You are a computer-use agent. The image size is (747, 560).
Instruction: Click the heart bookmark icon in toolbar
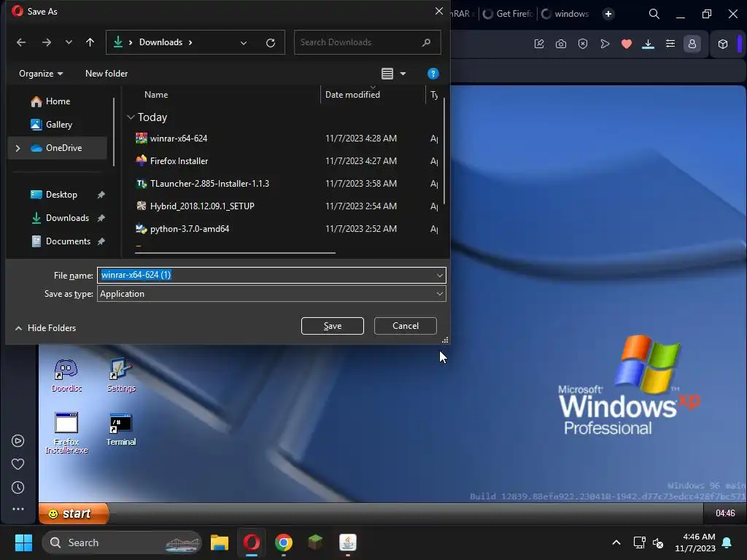click(627, 44)
